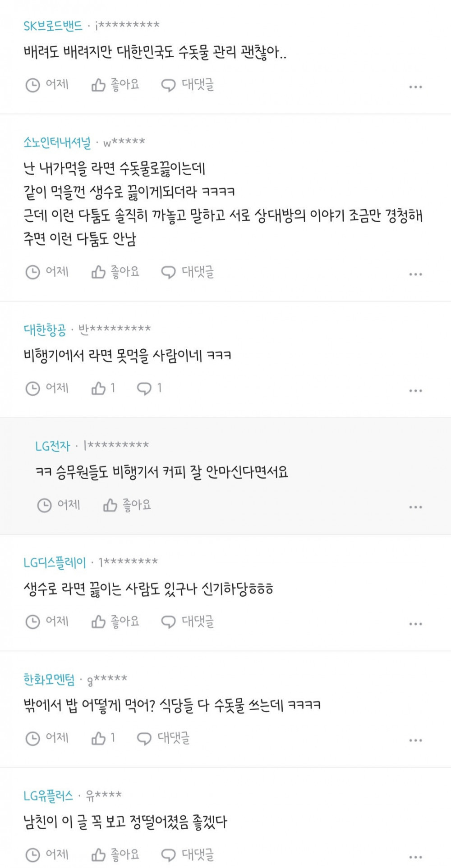This screenshot has height=868, width=451.
Task: Open more options on SK브로드밴드 comment
Action: [415, 87]
